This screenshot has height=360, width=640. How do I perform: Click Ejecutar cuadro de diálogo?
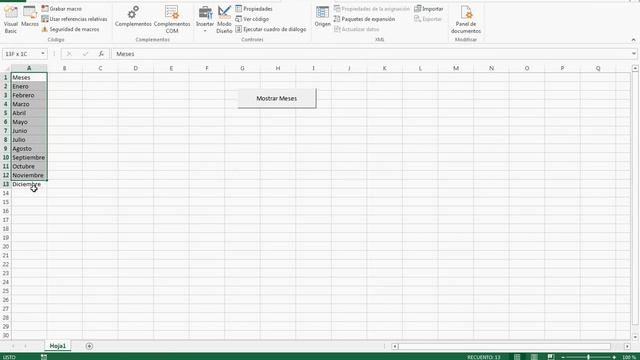271,29
